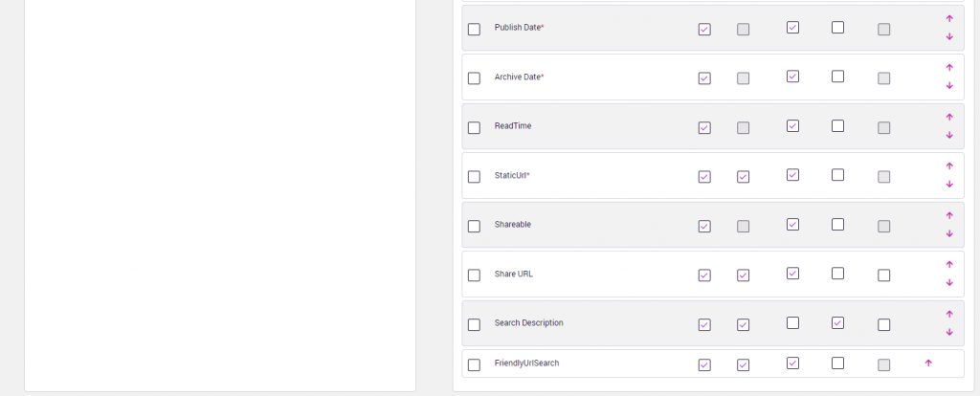This screenshot has height=396, width=980.
Task: Move Search Description row down
Action: click(x=949, y=332)
